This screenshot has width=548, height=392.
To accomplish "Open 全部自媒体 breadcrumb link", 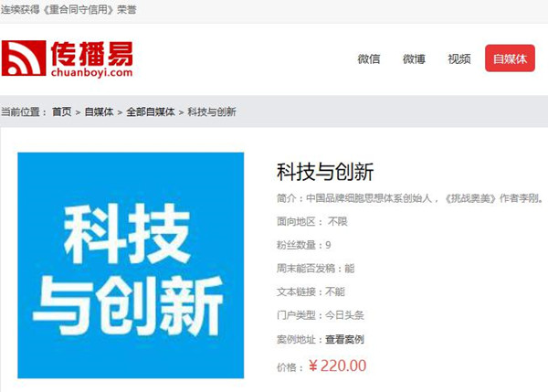I will click(x=151, y=111).
